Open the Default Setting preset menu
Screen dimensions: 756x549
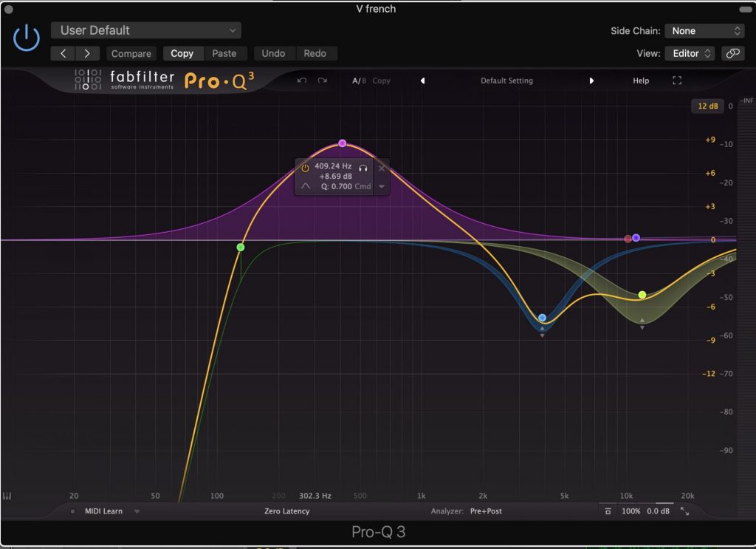point(506,81)
